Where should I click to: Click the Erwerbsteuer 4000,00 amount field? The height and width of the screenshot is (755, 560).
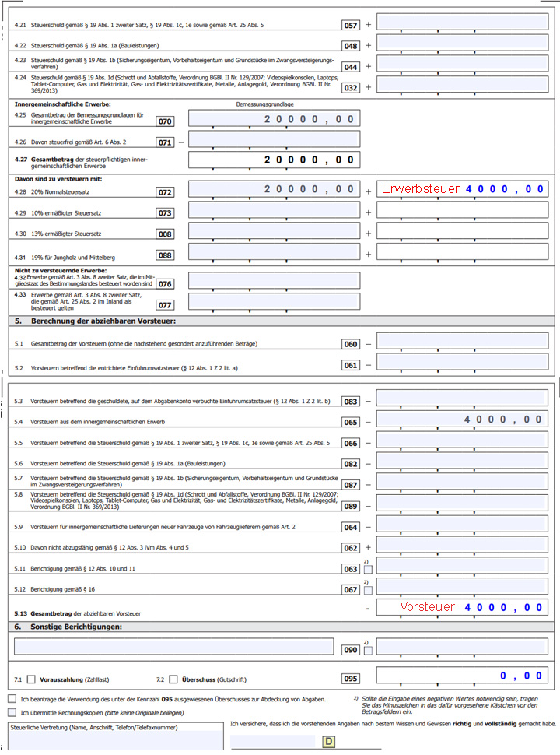462,188
